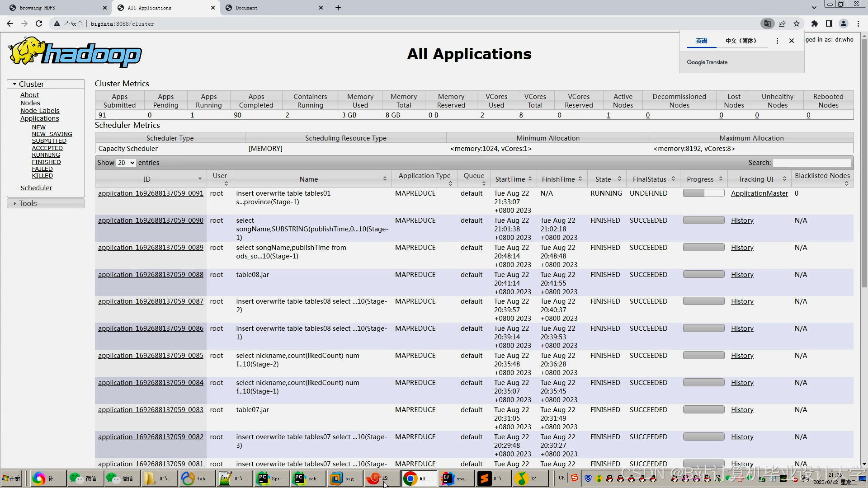Viewport: 868px width, 488px height.
Task: Click the RUNNING applications filter link
Action: pos(46,155)
